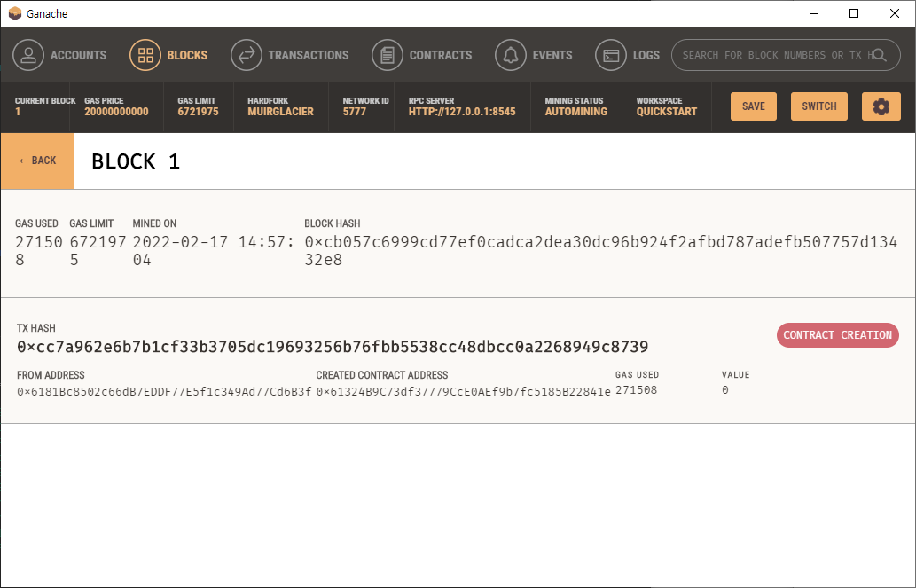
Task: Select the block hash 0xcb057c6999...
Action: [600, 251]
